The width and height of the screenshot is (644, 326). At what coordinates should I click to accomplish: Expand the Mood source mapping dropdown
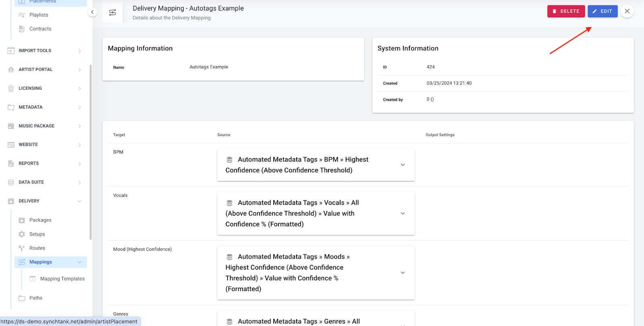point(402,273)
